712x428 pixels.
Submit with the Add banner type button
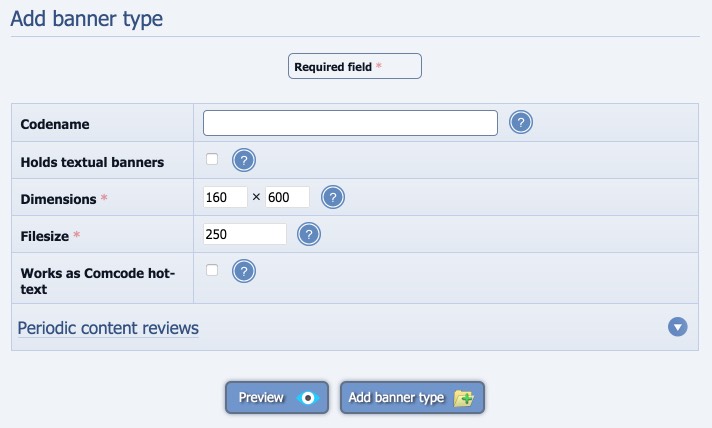pos(412,398)
